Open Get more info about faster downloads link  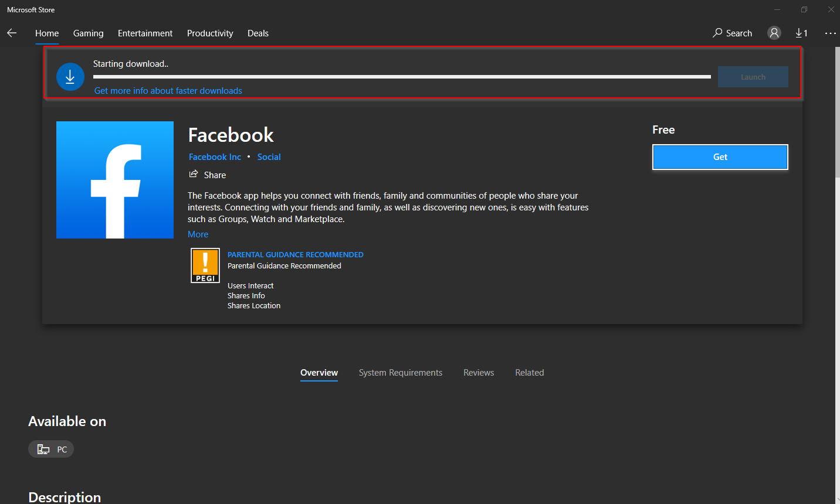tap(168, 91)
